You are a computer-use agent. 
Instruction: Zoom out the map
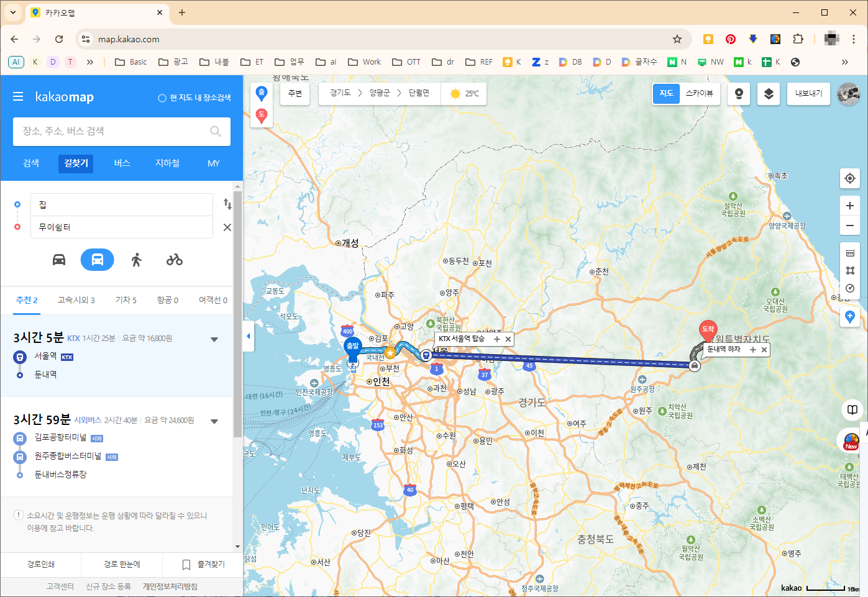[x=850, y=226]
